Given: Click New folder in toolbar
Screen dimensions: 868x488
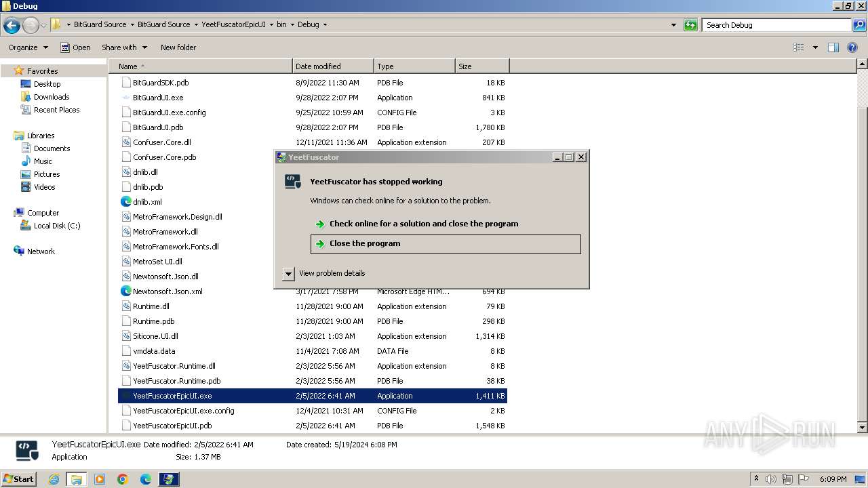Looking at the screenshot, I should (178, 47).
